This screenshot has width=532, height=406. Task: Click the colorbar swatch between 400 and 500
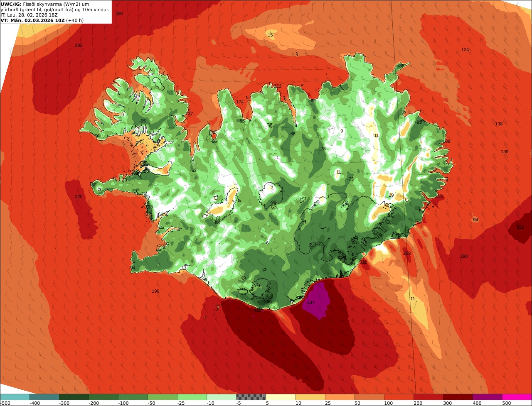coord(488,397)
